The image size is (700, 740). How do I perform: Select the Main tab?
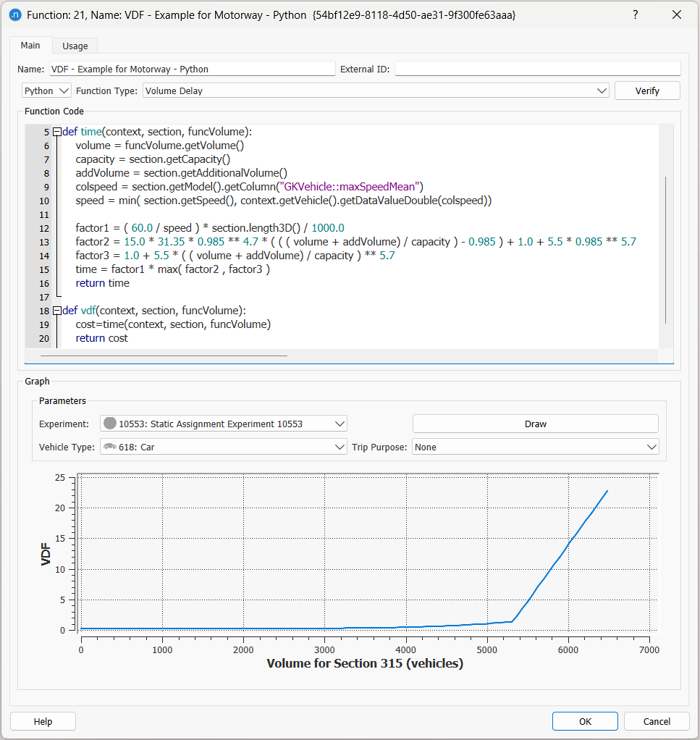30,45
